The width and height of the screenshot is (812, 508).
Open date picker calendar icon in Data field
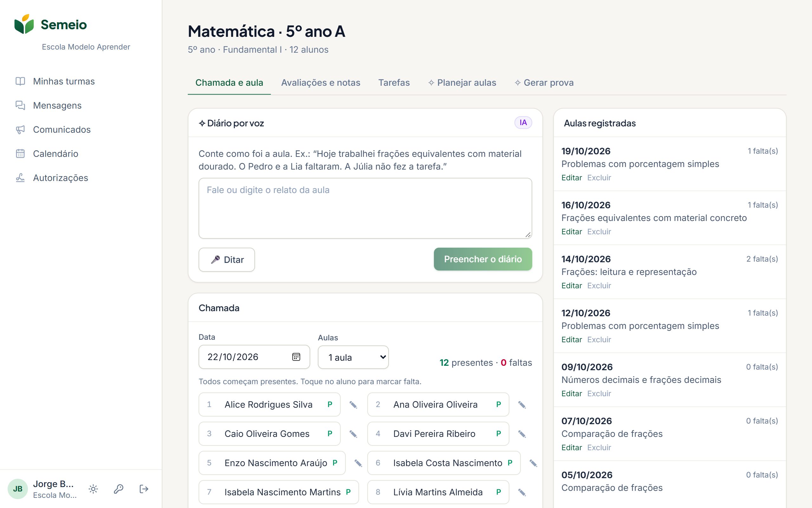(x=296, y=357)
